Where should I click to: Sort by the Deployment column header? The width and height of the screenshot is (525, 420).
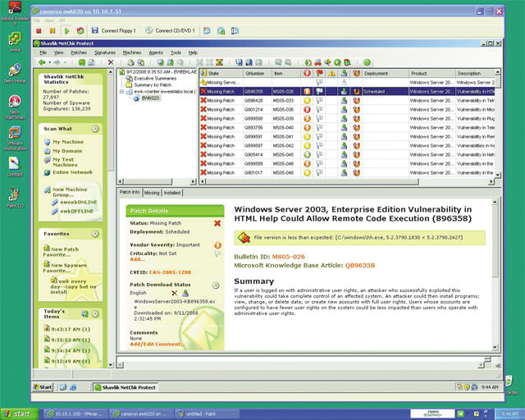pyautogui.click(x=386, y=73)
